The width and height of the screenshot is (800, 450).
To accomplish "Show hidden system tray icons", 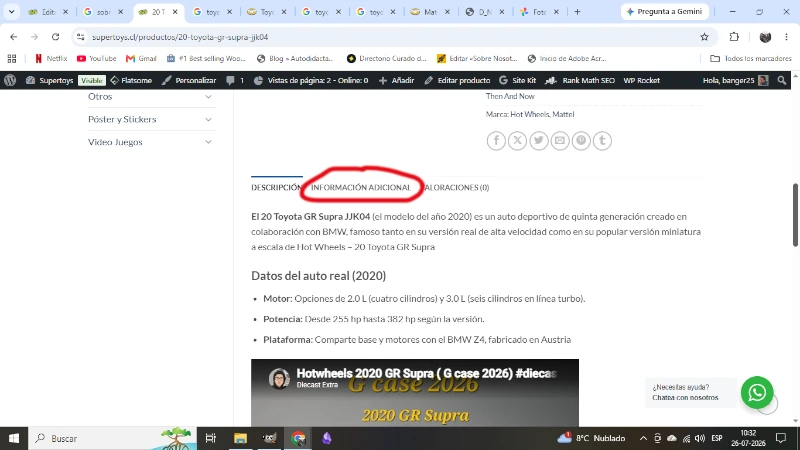I will pos(643,438).
